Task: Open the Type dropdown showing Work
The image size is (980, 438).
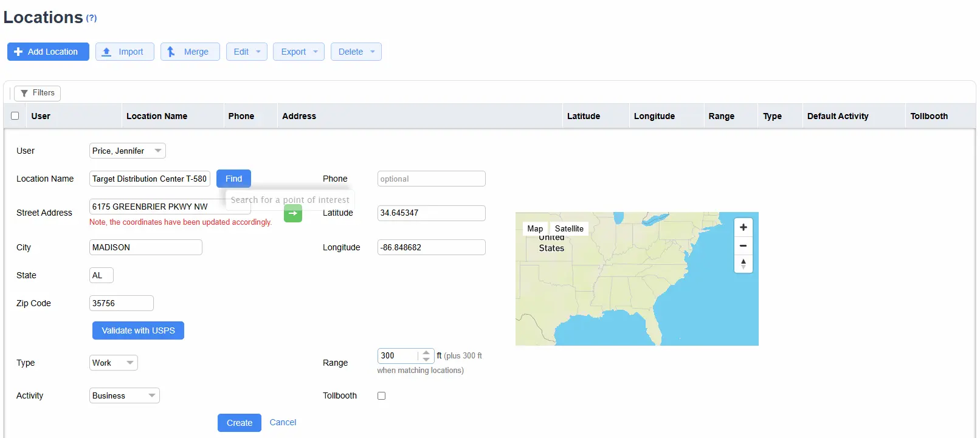Action: click(x=114, y=363)
